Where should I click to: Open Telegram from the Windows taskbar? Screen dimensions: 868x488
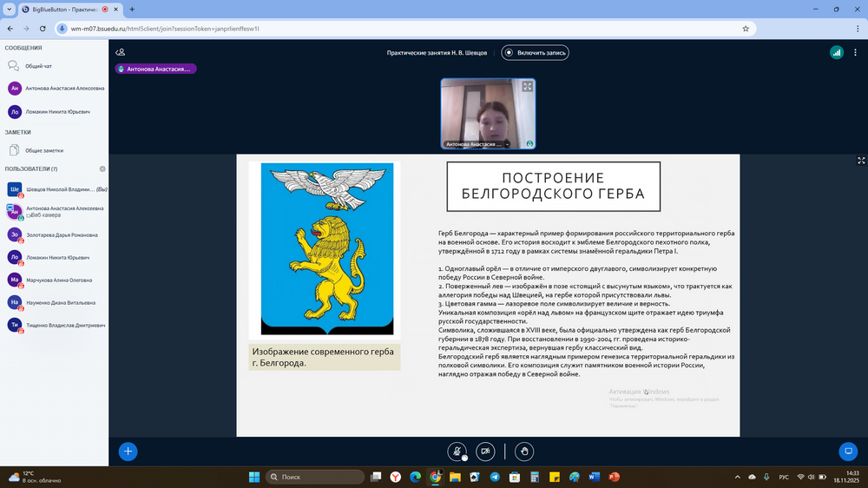(495, 477)
